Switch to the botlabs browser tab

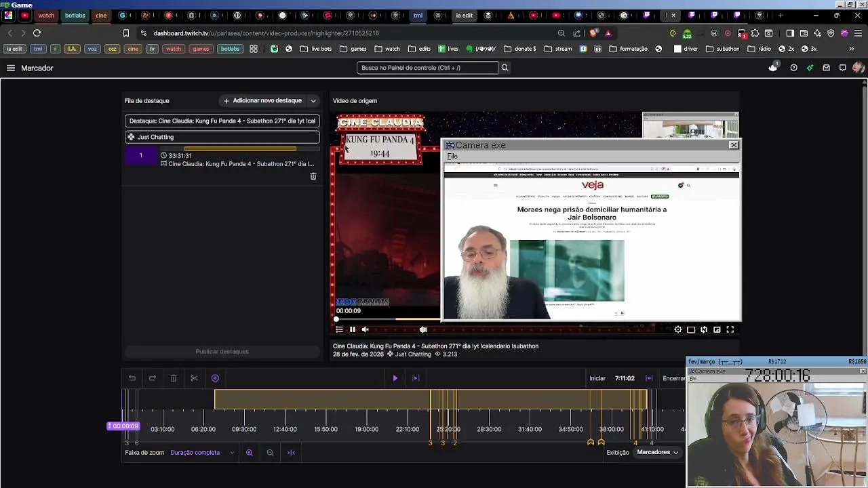(75, 15)
